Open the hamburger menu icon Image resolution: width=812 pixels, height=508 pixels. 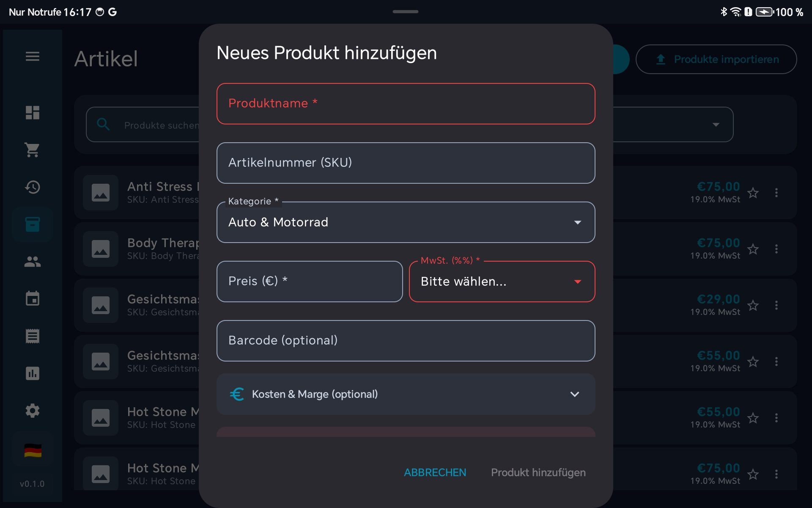point(33,56)
